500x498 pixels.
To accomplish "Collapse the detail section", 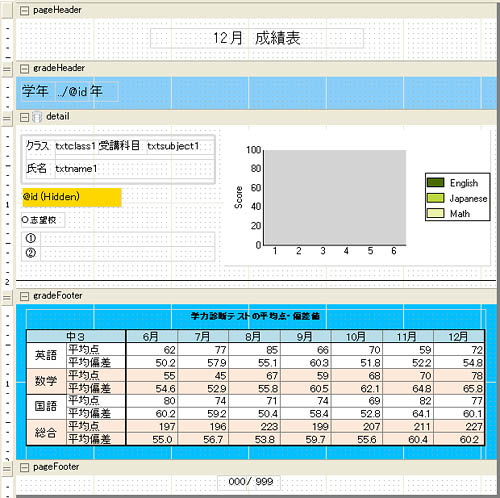I will click(24, 117).
